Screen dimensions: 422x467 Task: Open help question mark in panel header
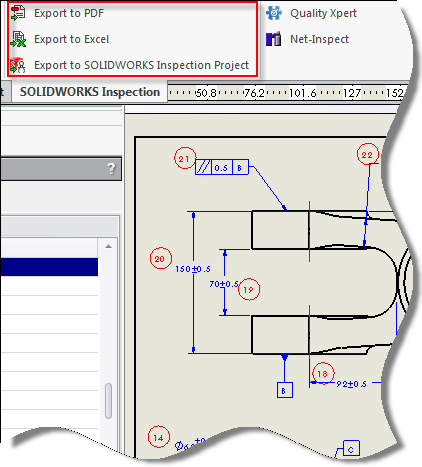(112, 169)
